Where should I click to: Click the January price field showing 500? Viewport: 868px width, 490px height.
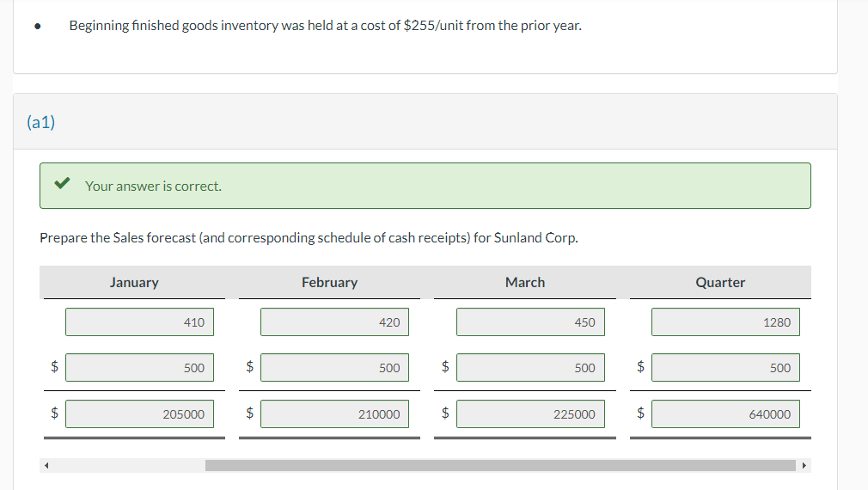139,368
